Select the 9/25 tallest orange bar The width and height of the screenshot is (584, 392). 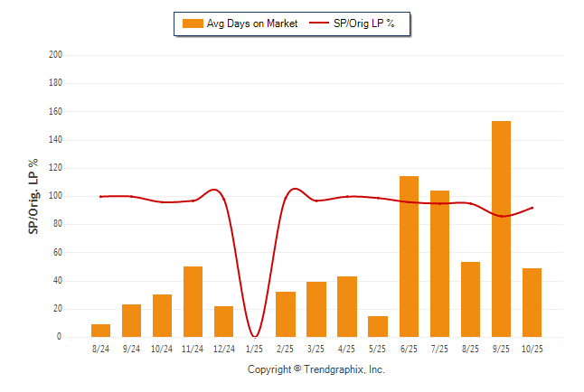click(501, 229)
